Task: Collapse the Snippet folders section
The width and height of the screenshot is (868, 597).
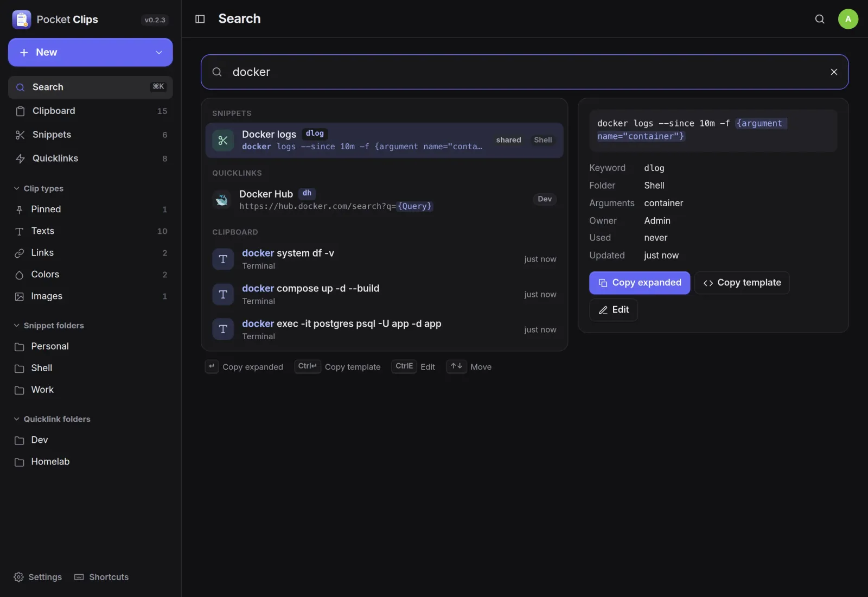Action: (49, 326)
